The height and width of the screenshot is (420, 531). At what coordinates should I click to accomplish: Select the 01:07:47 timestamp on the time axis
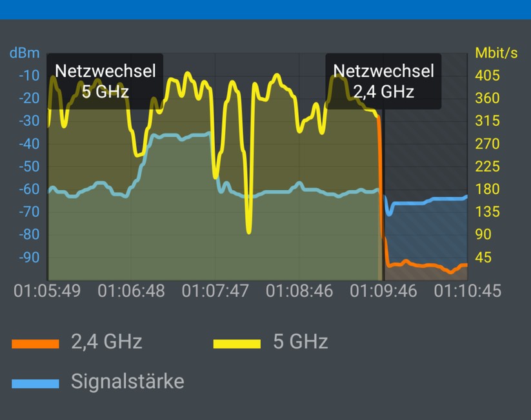[215, 292]
